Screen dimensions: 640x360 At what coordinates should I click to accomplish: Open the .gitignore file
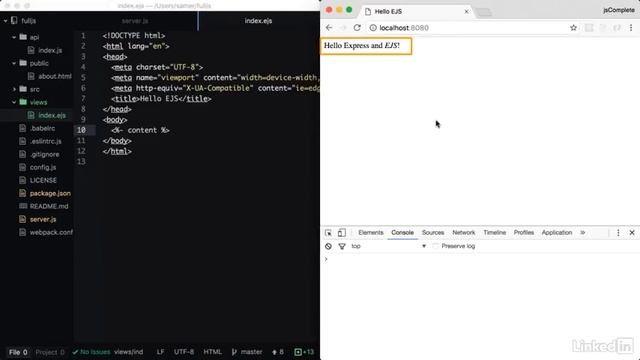pos(44,154)
